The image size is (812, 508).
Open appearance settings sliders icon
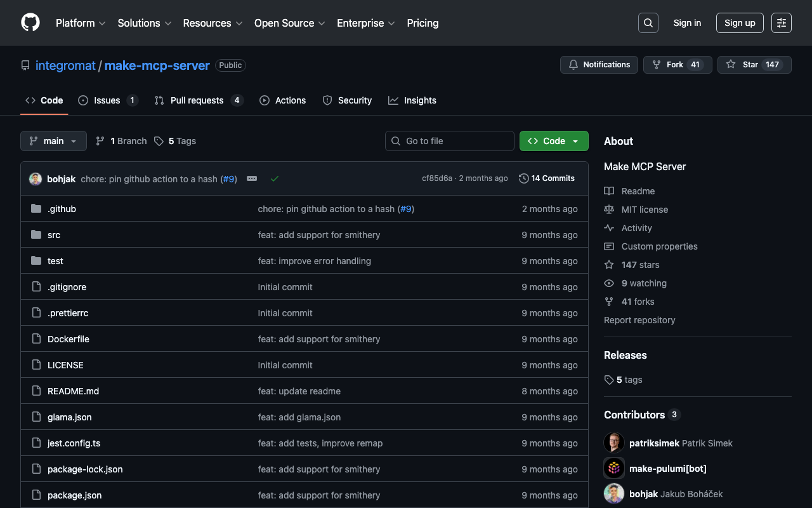781,23
